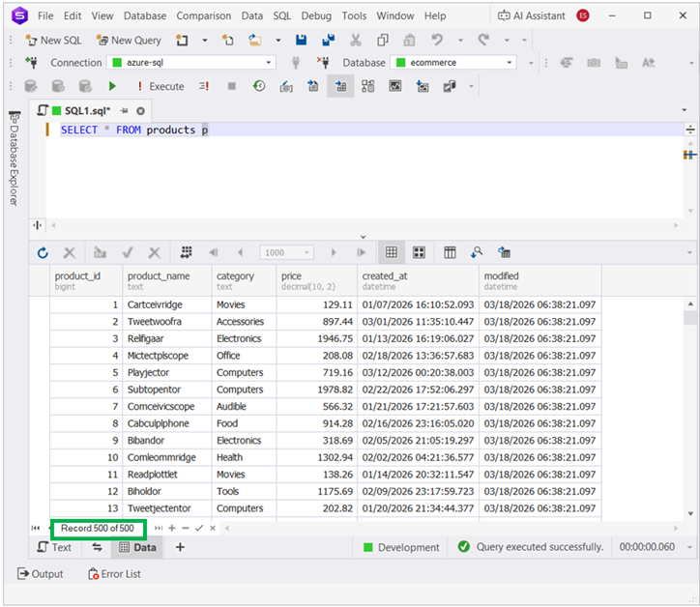The height and width of the screenshot is (607, 700).
Task: Open the Comparison menu
Action: click(204, 15)
